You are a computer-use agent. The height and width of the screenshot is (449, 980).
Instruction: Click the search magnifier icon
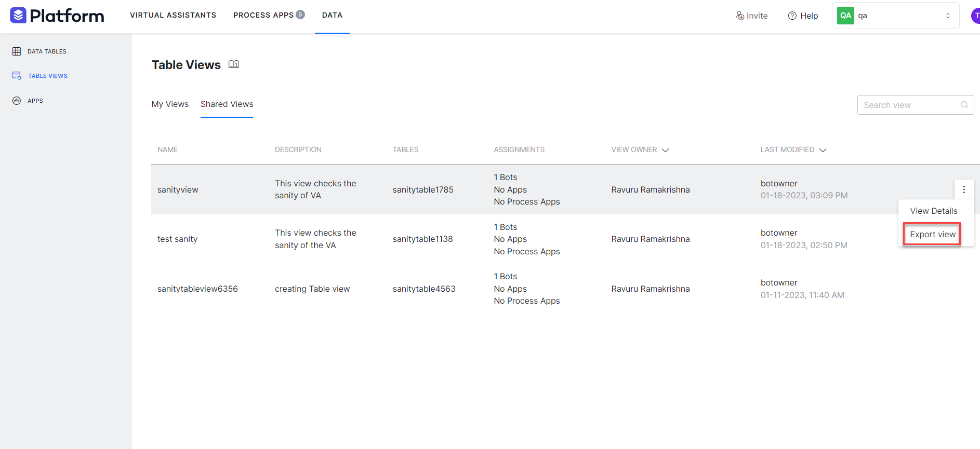click(964, 105)
